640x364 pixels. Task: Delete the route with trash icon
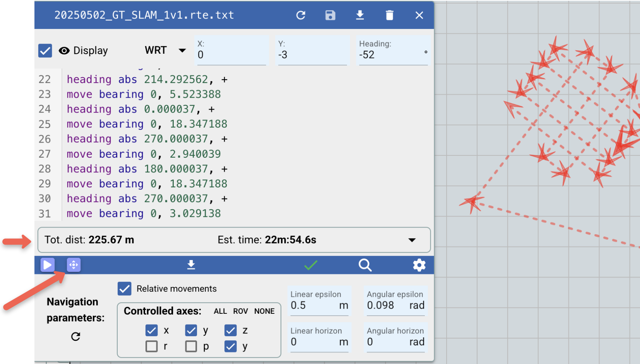389,15
